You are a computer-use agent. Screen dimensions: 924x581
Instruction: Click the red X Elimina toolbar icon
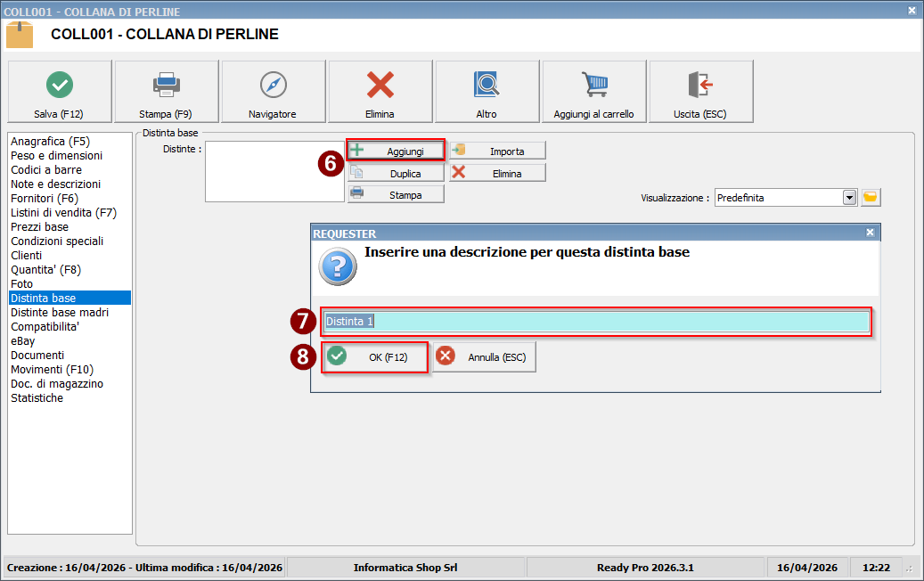point(380,85)
